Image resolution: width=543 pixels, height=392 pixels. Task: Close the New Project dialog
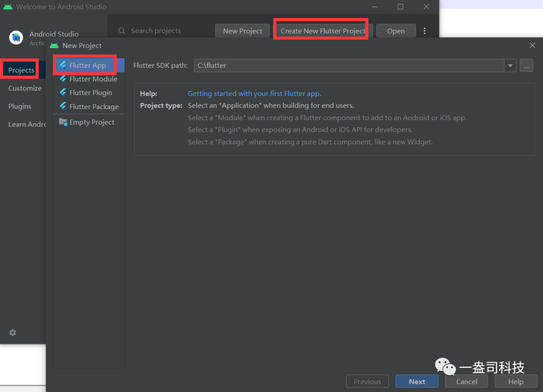[x=532, y=45]
